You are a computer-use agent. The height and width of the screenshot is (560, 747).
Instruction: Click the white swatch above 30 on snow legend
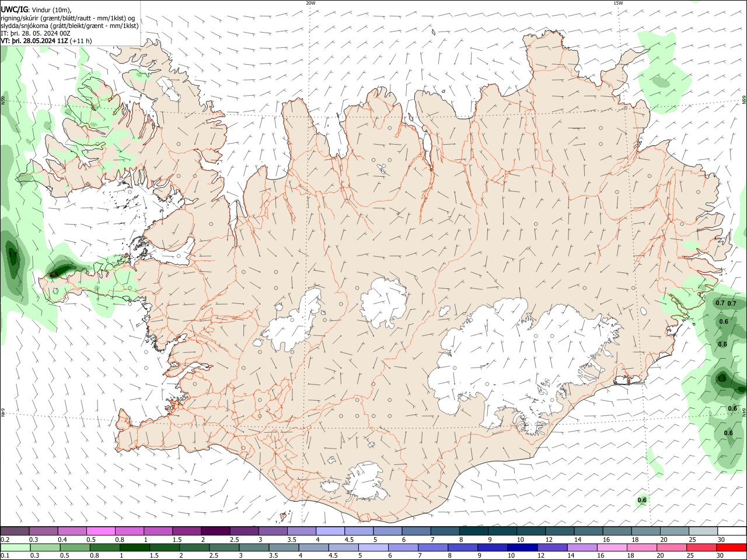click(x=732, y=531)
